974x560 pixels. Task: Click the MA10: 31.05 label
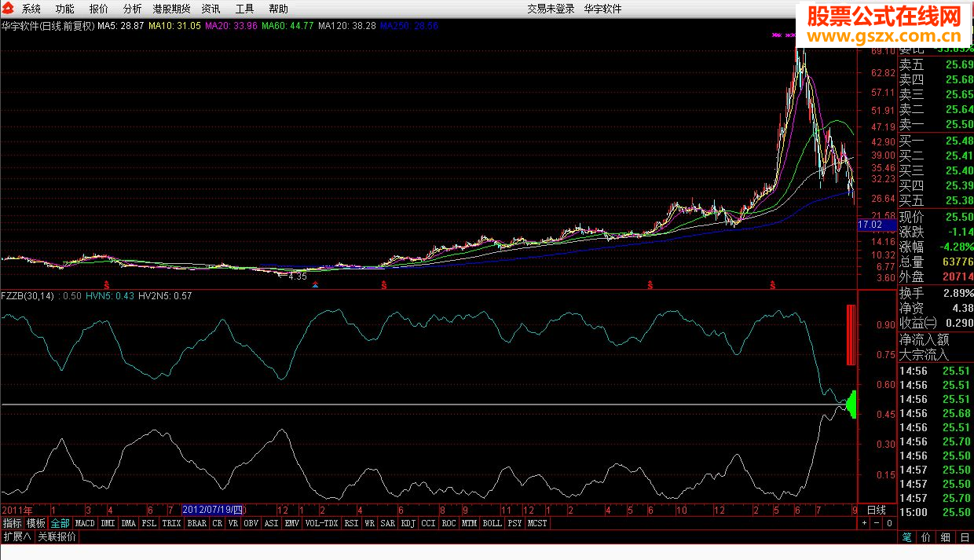[x=174, y=26]
